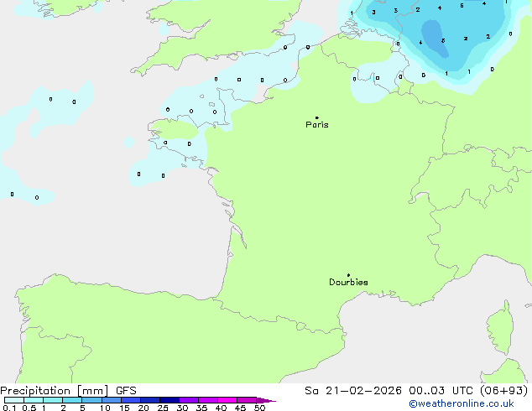The width and height of the screenshot is (532, 411).
Task: Select the 5–10 mm legend swatch
Action: click(91, 400)
